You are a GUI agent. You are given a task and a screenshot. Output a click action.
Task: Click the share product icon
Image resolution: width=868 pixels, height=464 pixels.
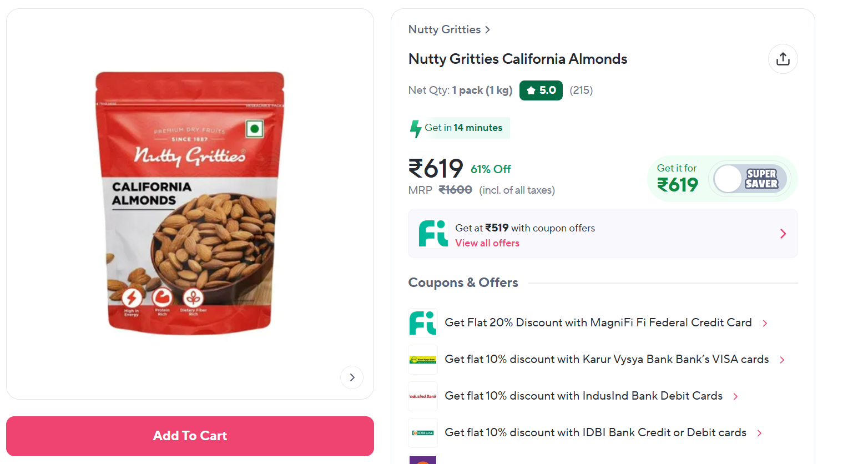click(x=783, y=59)
